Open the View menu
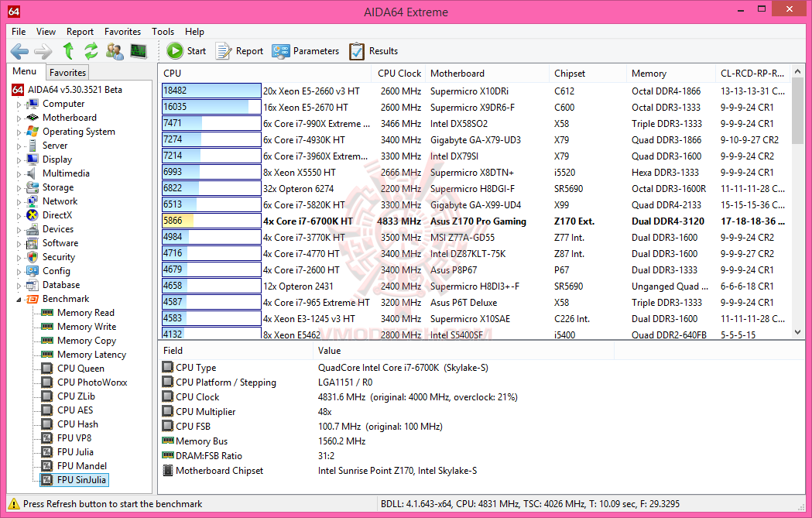 pos(46,32)
